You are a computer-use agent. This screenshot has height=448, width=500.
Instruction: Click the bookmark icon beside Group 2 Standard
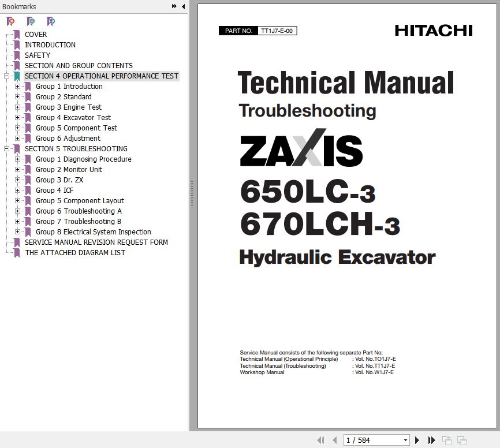[x=28, y=96]
